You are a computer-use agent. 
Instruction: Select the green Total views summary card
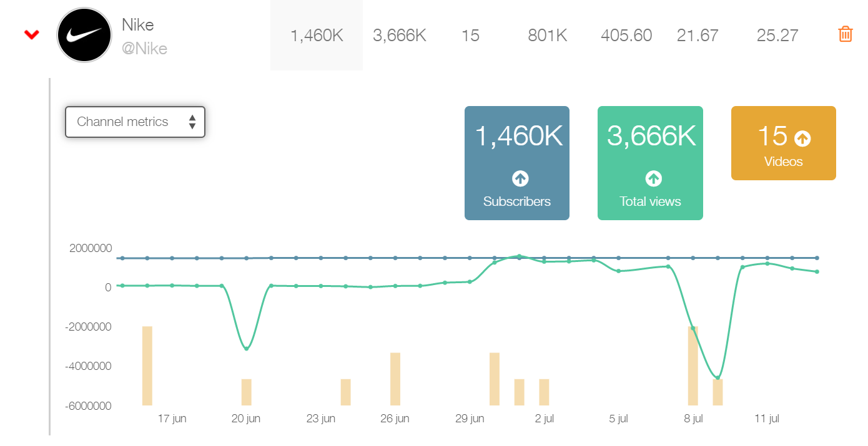point(650,163)
